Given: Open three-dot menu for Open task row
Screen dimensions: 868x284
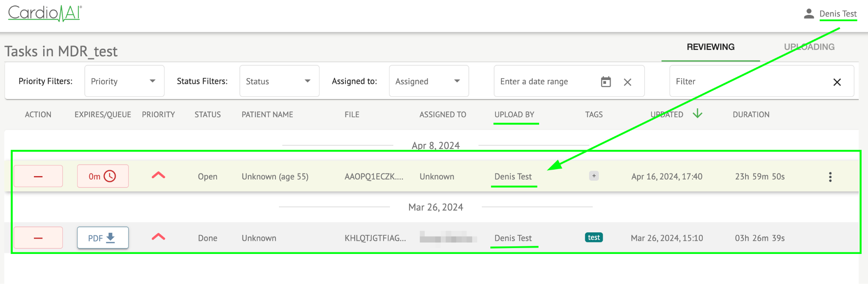Looking at the screenshot, I should 830,177.
